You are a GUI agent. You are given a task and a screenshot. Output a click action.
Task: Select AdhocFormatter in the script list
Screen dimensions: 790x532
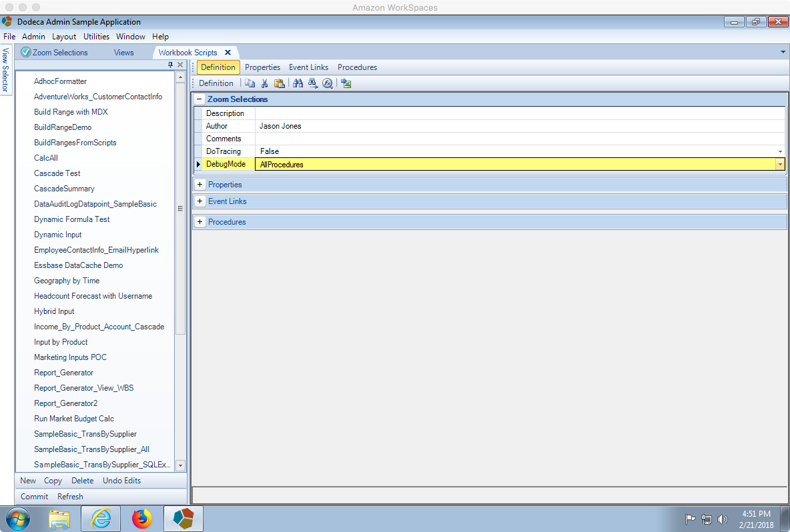(60, 81)
